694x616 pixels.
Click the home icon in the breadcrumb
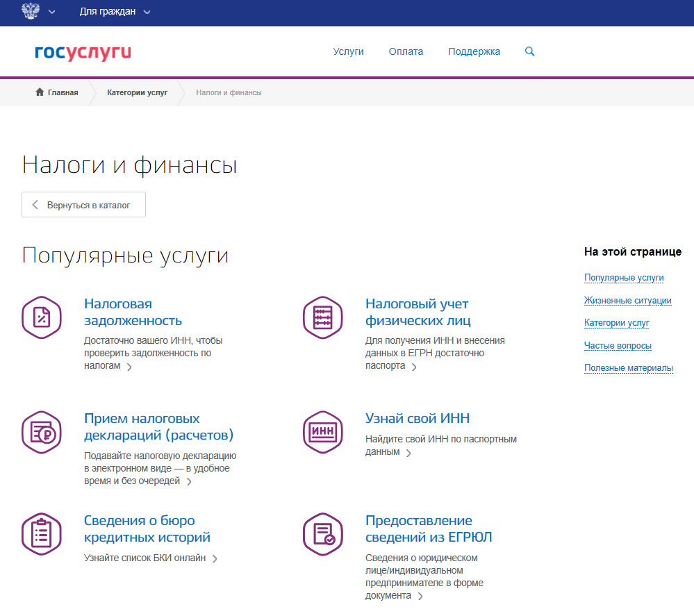click(40, 91)
